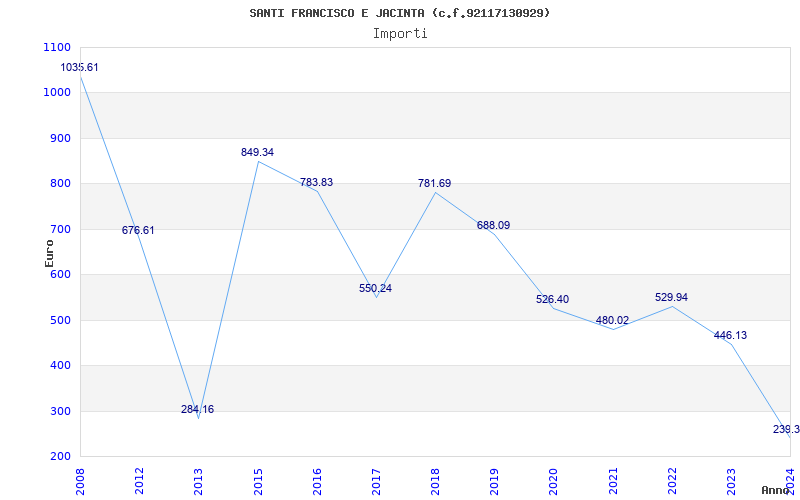Click the 2016 x-axis tick label

pos(317,481)
